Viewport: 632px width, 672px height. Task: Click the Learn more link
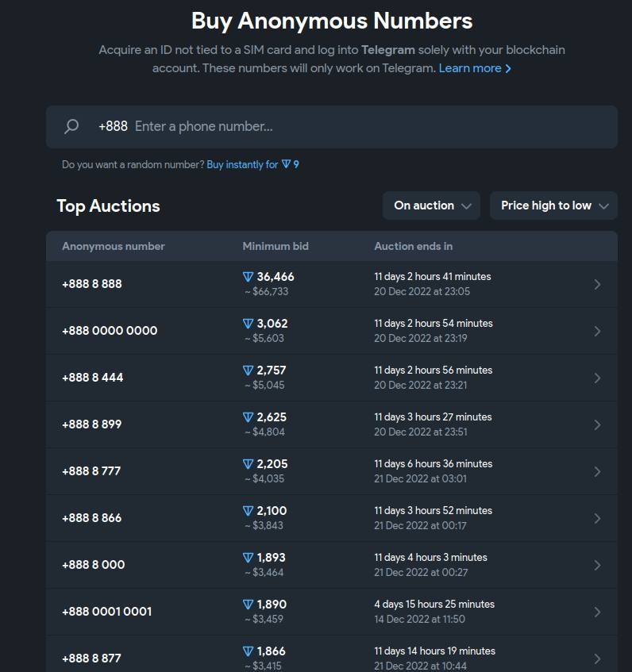pyautogui.click(x=475, y=68)
